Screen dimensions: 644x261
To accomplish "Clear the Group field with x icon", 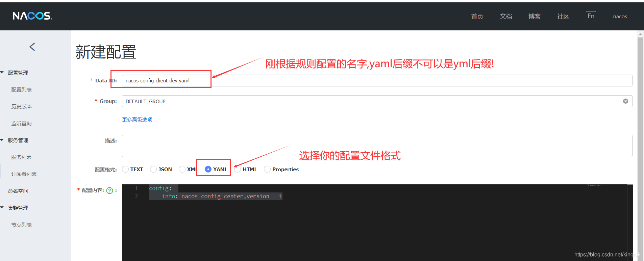I will click(x=625, y=101).
